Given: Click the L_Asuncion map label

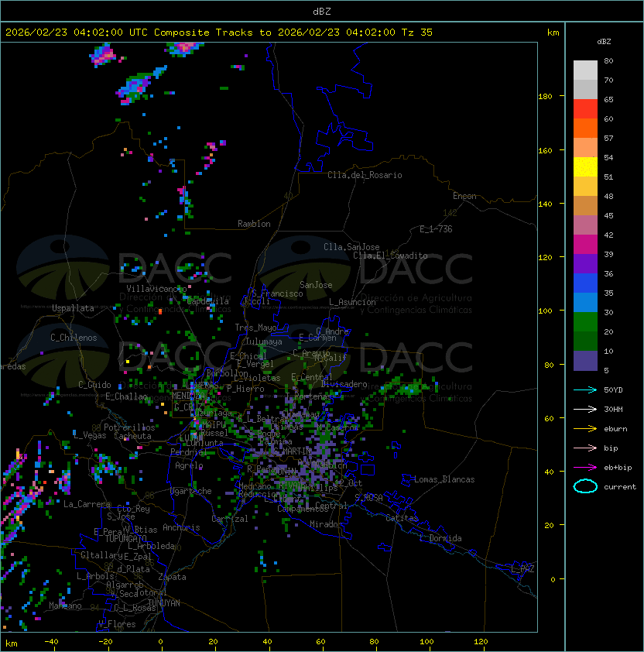Looking at the screenshot, I should pyautogui.click(x=352, y=302).
